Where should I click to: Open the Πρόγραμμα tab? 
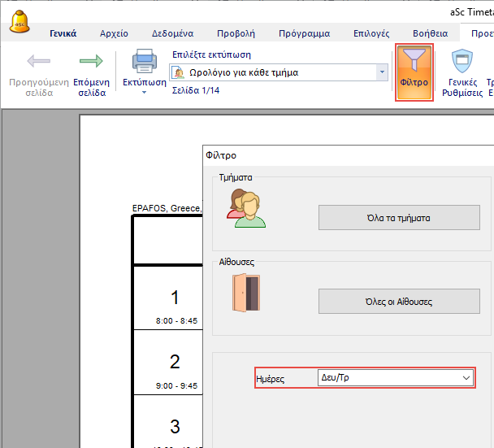click(x=304, y=33)
